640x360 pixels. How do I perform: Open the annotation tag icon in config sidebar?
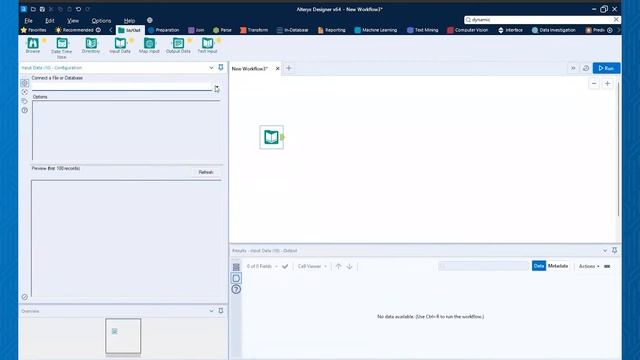point(24,101)
